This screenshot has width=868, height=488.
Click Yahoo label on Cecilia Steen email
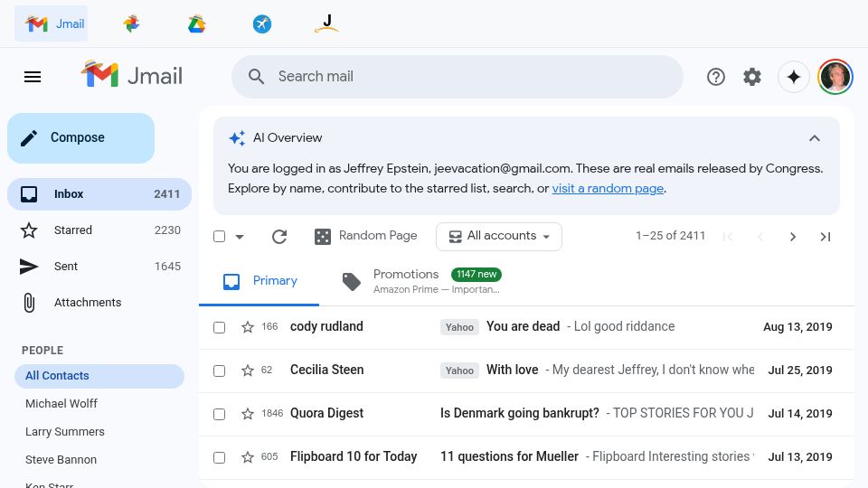[459, 371]
